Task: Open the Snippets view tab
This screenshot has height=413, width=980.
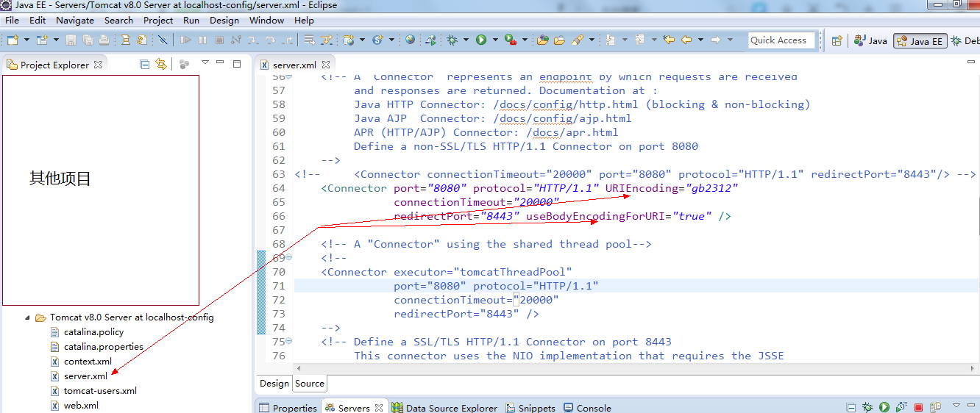Action: 530,408
